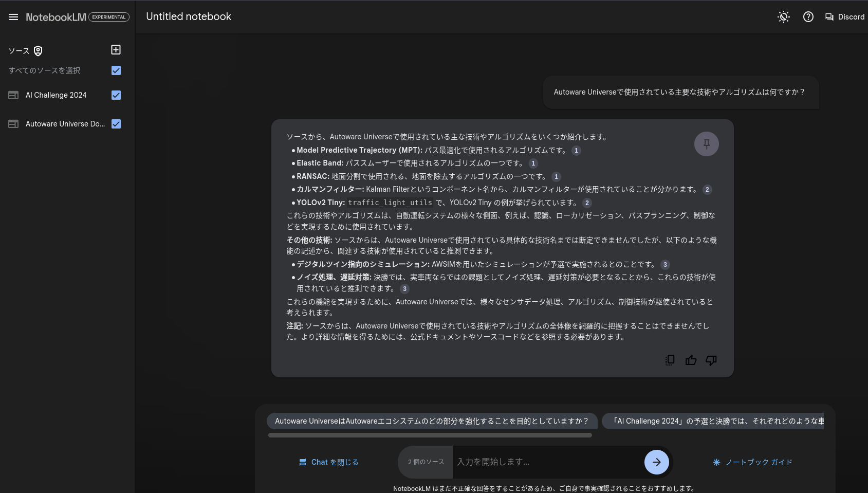Click the source privacy shield icon
The image size is (868, 493).
click(38, 51)
